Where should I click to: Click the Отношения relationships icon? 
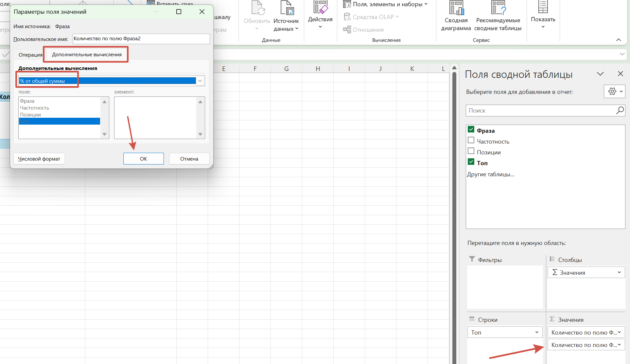pyautogui.click(x=347, y=29)
